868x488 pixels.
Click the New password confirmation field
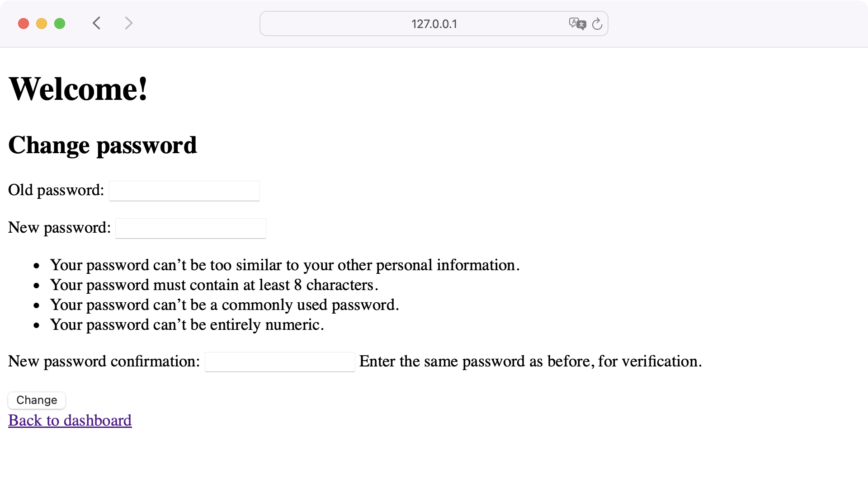(279, 361)
